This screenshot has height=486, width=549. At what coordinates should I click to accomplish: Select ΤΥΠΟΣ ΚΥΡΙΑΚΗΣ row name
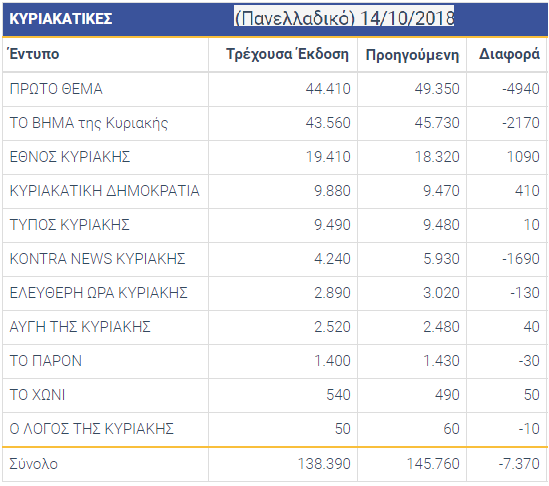click(x=69, y=224)
